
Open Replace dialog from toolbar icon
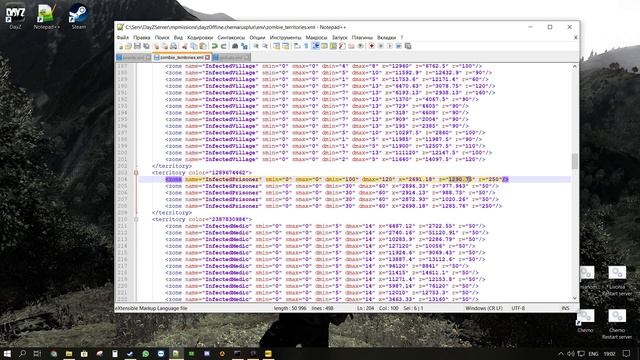tap(244, 46)
